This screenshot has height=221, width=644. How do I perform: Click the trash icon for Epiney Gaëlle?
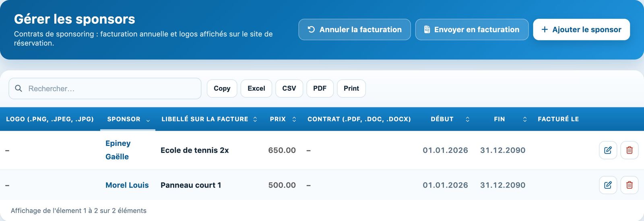coord(630,150)
